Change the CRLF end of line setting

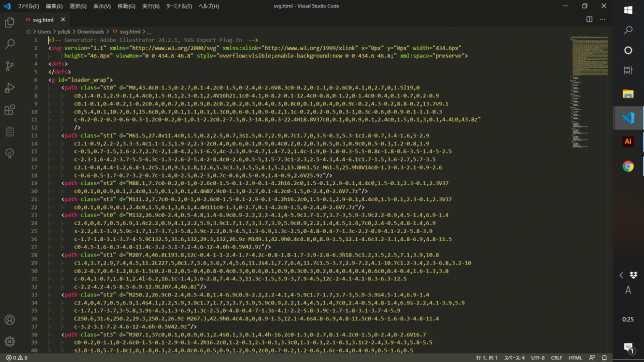556,358
